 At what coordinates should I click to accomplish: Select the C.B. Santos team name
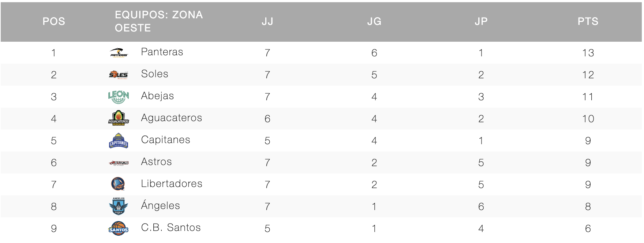(x=171, y=228)
